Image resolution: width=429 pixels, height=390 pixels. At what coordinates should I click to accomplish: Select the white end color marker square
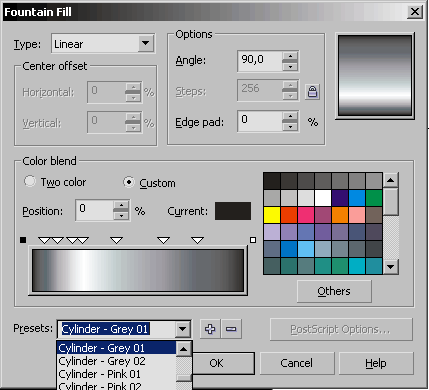click(x=253, y=240)
